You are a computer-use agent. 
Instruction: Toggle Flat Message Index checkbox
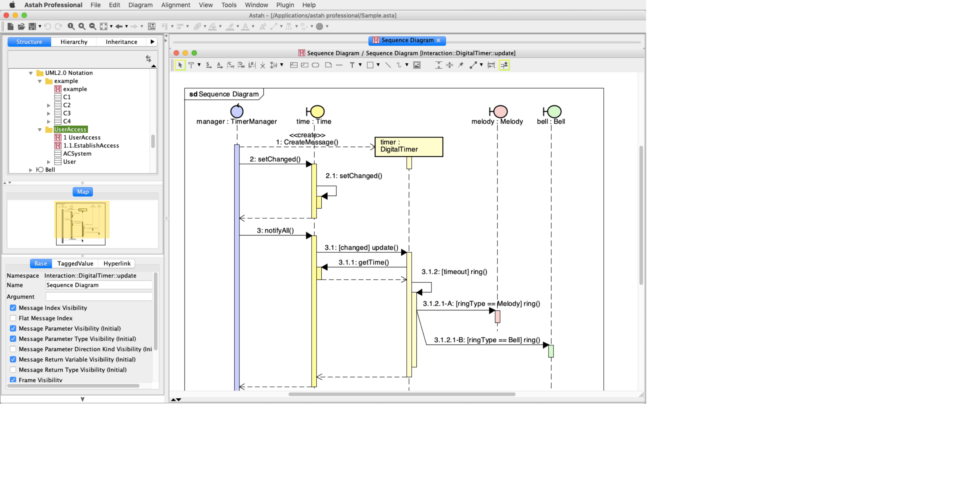tap(13, 318)
